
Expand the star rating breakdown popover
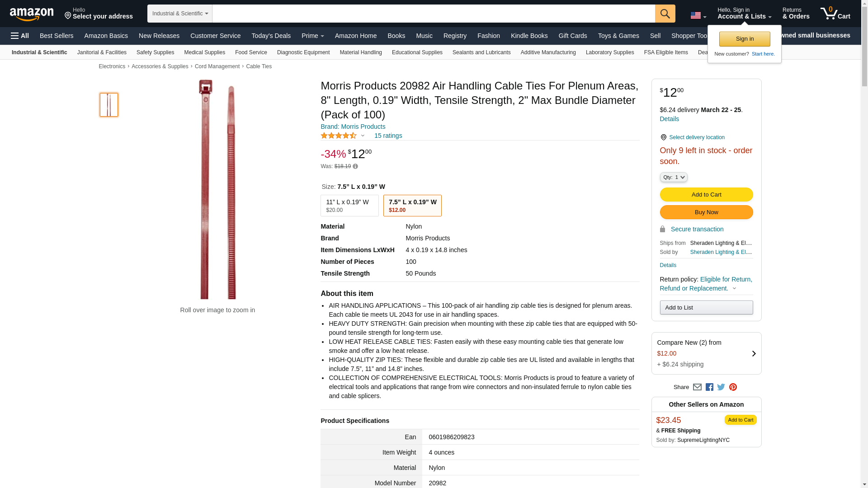(363, 136)
